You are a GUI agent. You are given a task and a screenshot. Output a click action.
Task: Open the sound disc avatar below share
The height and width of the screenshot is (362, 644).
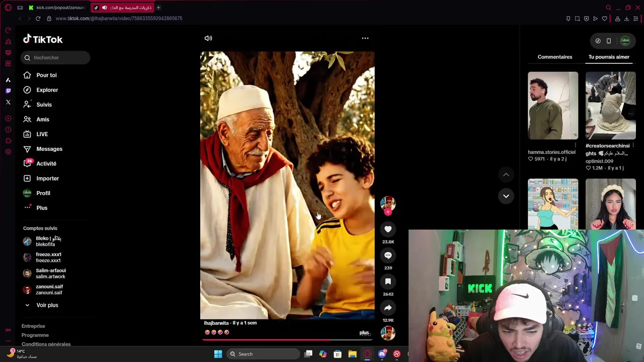click(x=388, y=333)
